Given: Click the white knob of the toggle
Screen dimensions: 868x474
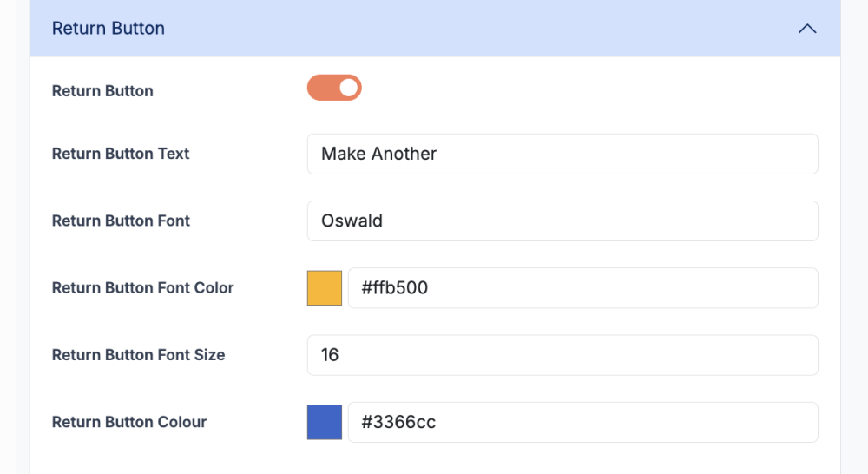Looking at the screenshot, I should 348,88.
